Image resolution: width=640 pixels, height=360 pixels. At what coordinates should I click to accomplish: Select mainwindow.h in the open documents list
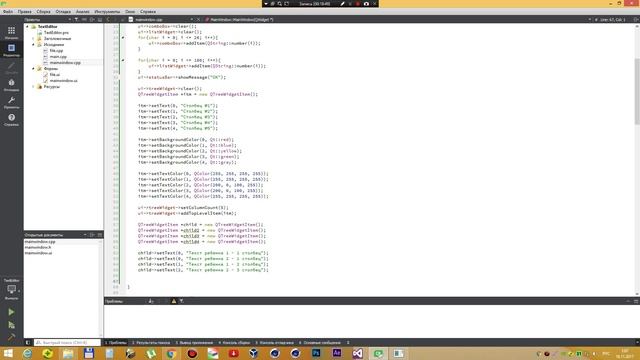point(38,247)
